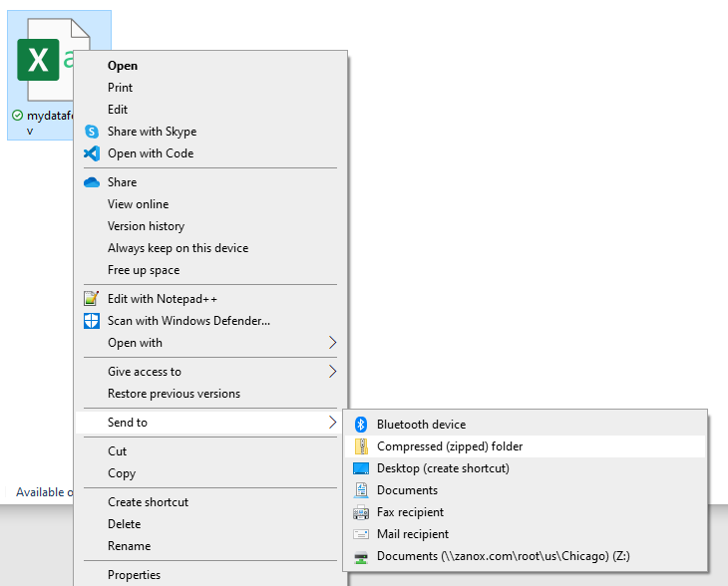Click the Bluetooth device icon
The width and height of the screenshot is (728, 586).
pyautogui.click(x=361, y=425)
